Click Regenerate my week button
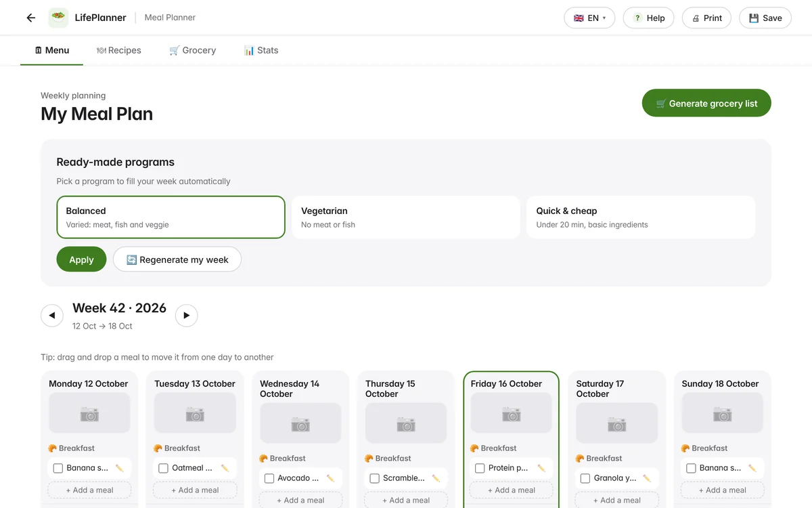This screenshot has height=508, width=812. pos(177,259)
